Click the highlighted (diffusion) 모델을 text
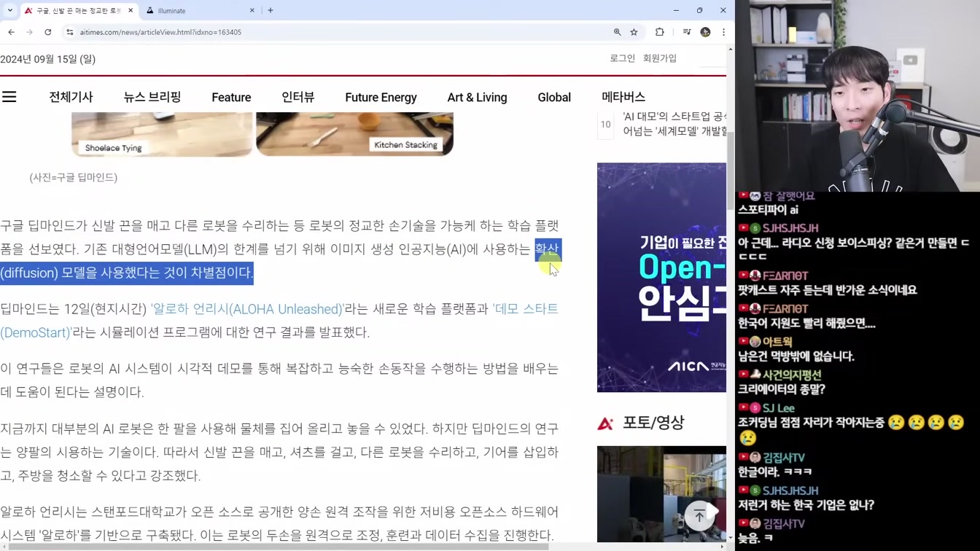The width and height of the screenshot is (980, 551). click(48, 273)
